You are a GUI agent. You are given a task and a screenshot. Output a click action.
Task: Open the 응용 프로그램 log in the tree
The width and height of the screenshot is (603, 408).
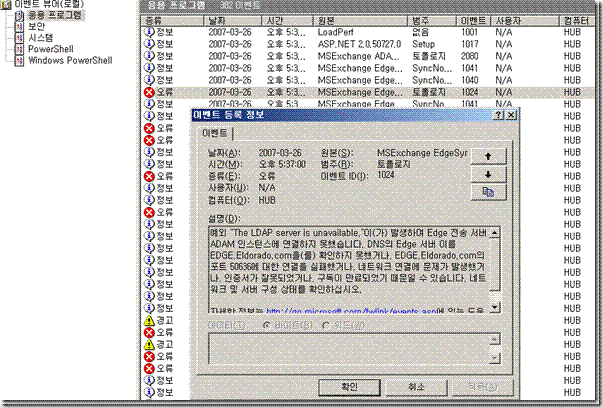54,15
